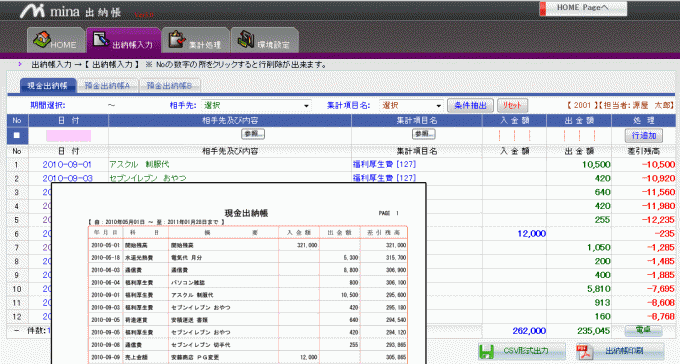Click 福利厚生費 [127] in row 1
The image size is (680, 364).
pos(384,164)
